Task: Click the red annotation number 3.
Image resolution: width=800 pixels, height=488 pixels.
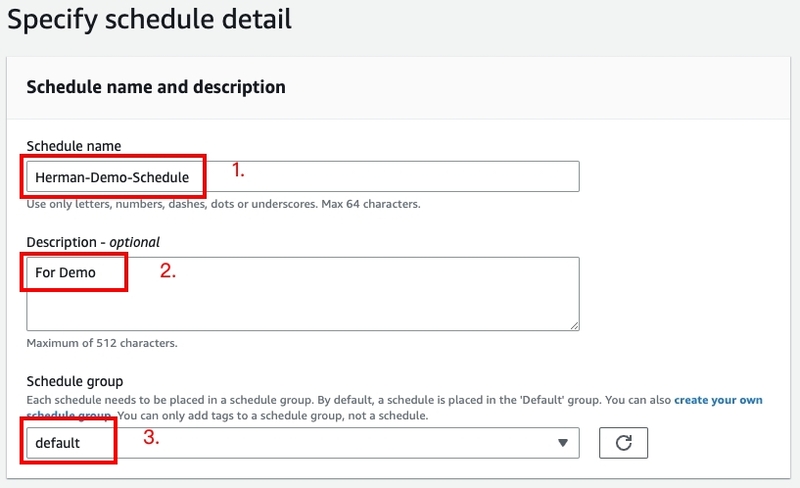Action: coord(151,437)
